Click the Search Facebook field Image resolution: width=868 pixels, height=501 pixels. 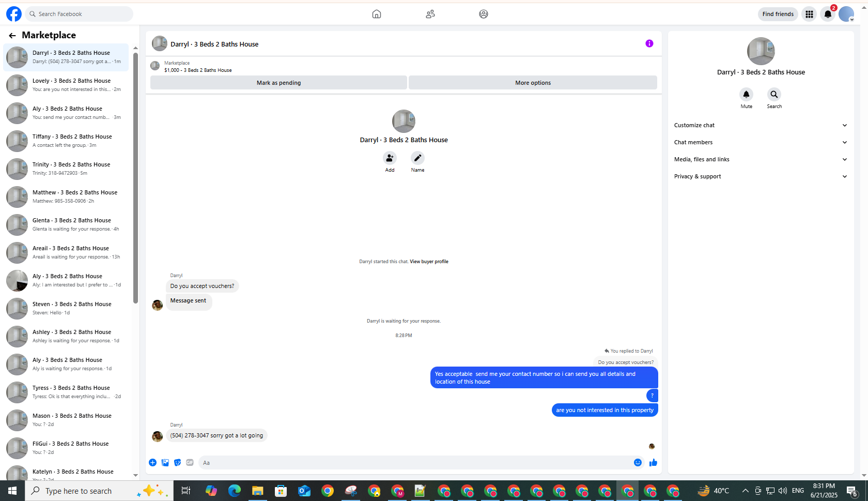[x=79, y=14]
